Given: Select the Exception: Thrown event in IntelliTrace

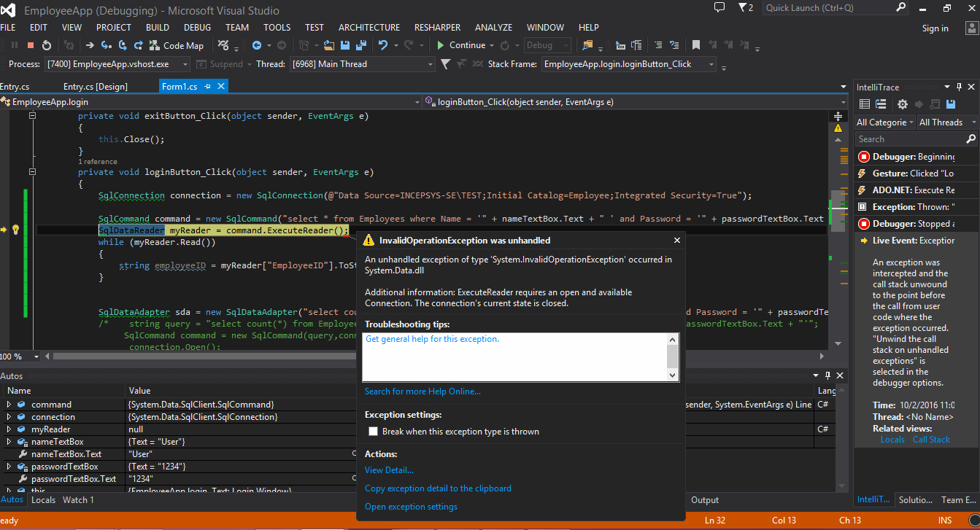Looking at the screenshot, I should coord(917,207).
